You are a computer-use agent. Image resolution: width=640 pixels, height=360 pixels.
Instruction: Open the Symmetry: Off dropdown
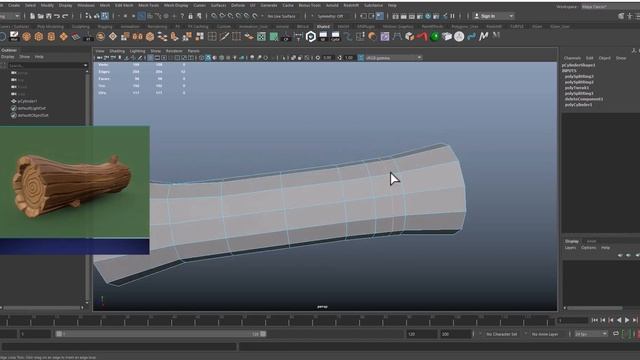pos(330,16)
